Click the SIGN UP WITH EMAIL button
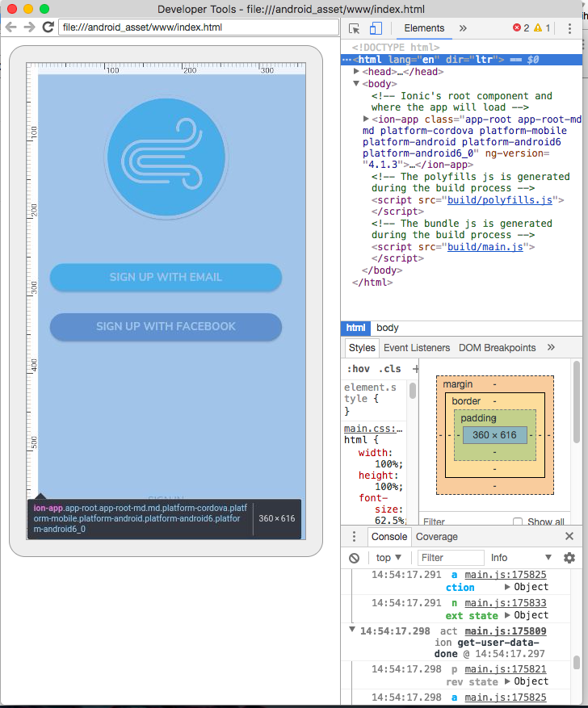588x708 pixels. pos(166,277)
